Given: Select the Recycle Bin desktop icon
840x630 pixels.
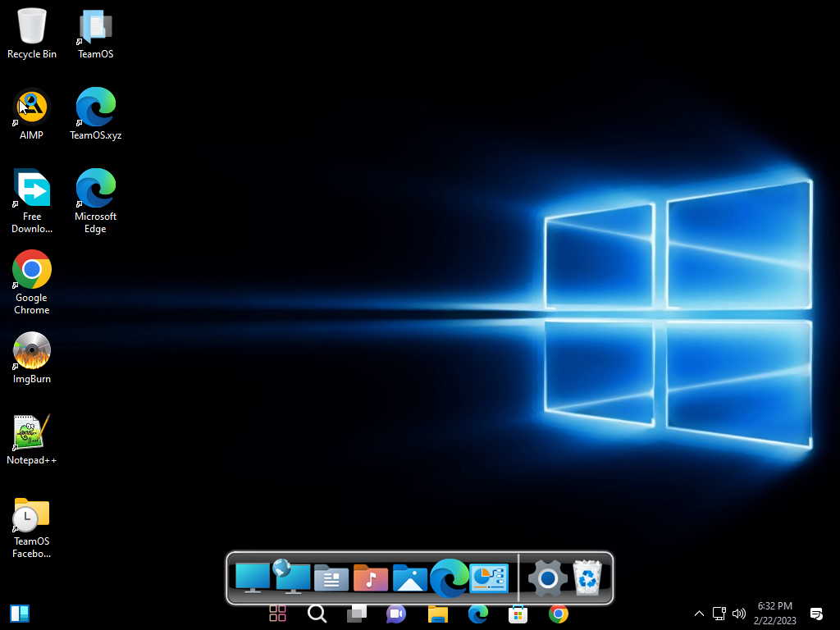Looking at the screenshot, I should click(x=32, y=33).
